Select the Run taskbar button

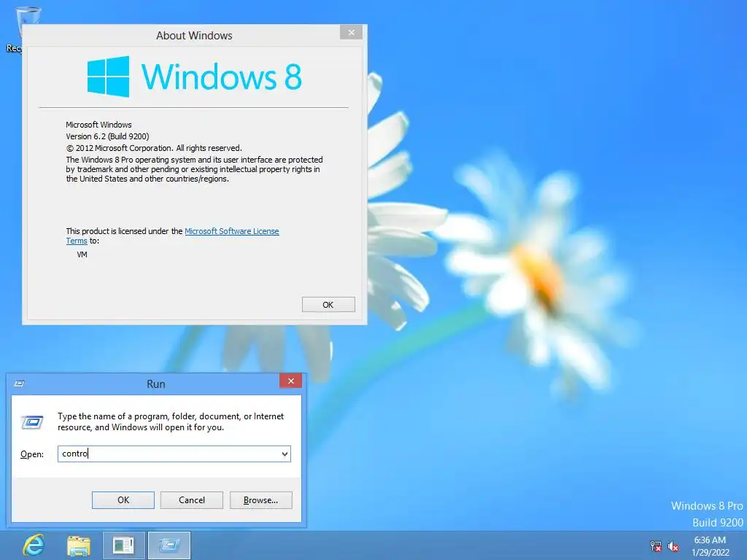pyautogui.click(x=169, y=545)
